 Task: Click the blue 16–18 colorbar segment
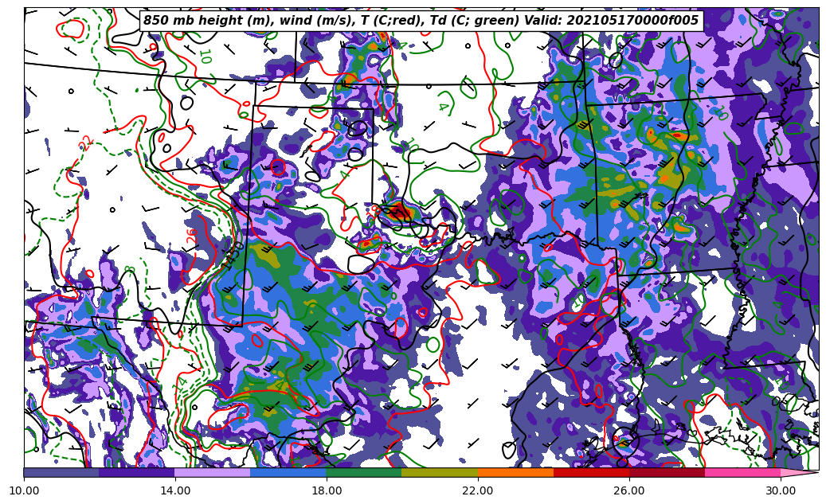pyautogui.click(x=288, y=472)
